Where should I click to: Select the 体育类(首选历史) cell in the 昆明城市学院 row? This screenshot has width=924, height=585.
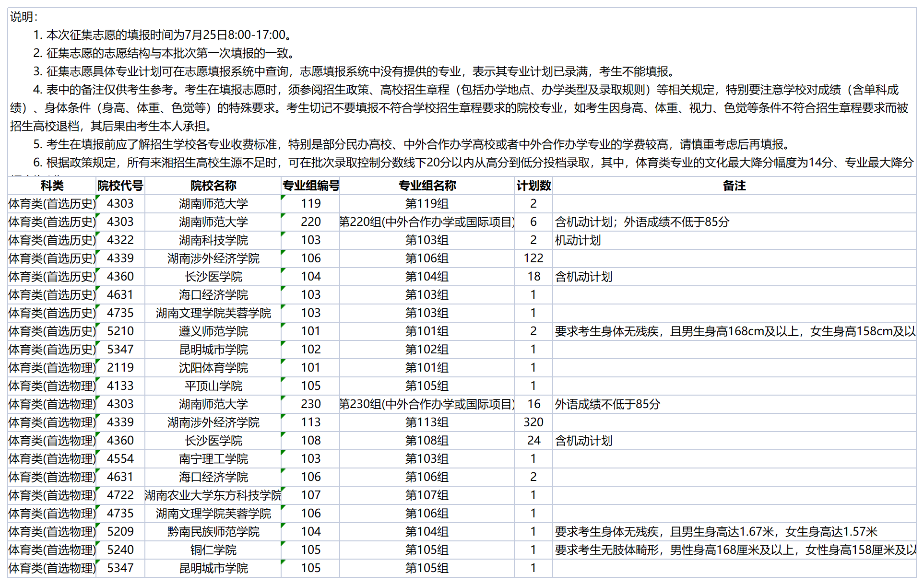[x=52, y=350]
